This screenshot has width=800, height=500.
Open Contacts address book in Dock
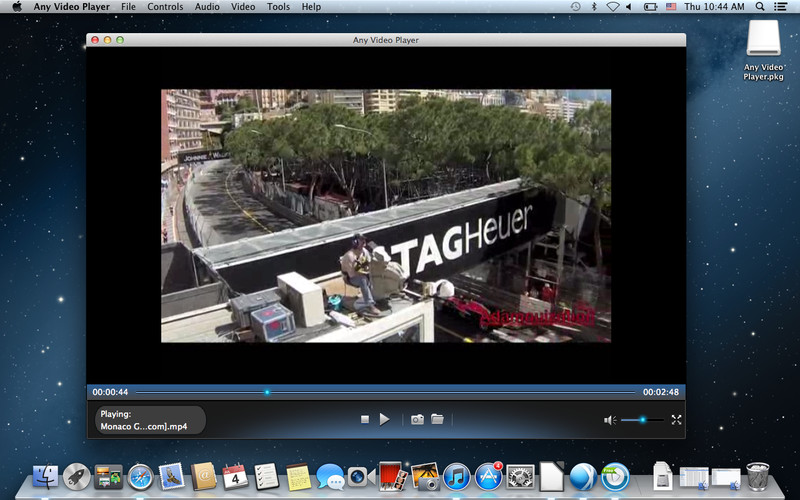pos(204,477)
